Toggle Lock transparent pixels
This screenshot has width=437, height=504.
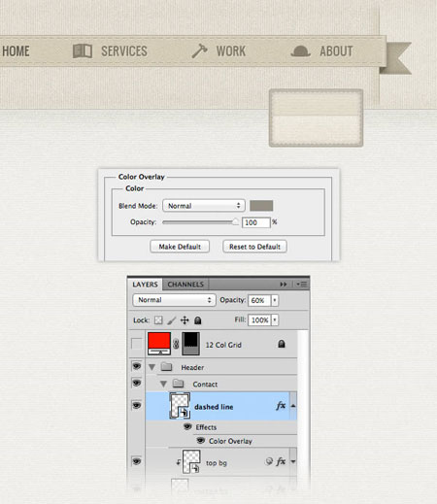158,320
